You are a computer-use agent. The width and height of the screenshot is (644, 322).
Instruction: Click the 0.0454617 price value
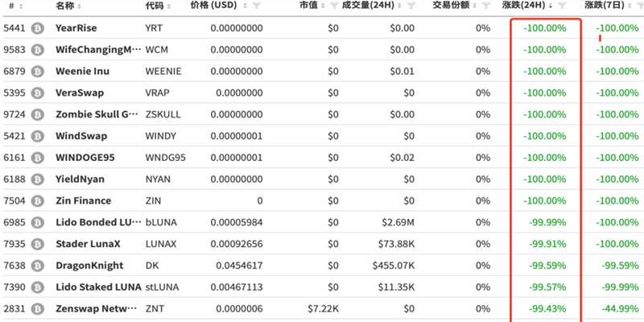tap(239, 266)
